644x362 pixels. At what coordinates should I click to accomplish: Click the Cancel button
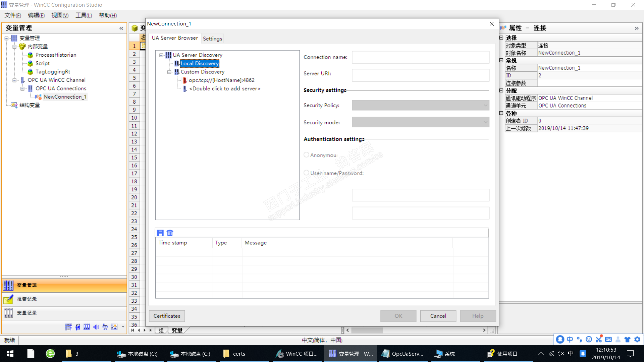438,316
